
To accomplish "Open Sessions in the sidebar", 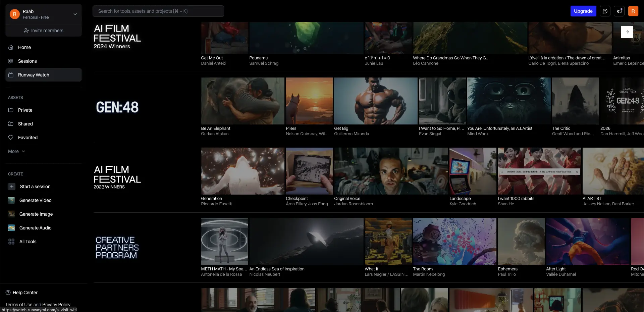I will 44,61.
